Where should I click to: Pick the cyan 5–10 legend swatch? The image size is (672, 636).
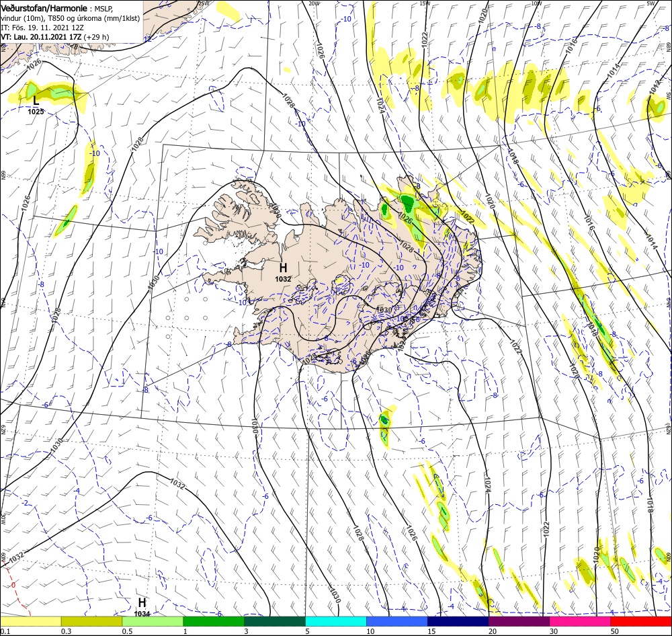[336, 621]
